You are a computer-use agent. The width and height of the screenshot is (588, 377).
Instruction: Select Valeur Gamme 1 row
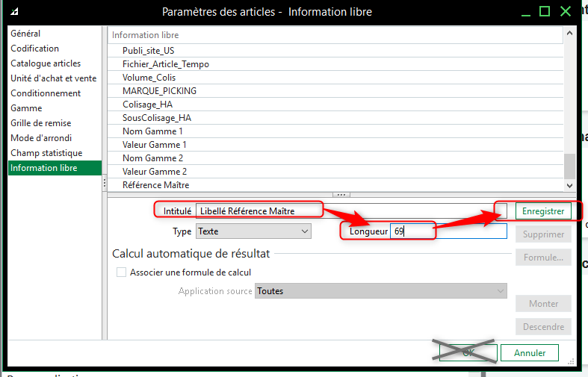click(x=335, y=145)
